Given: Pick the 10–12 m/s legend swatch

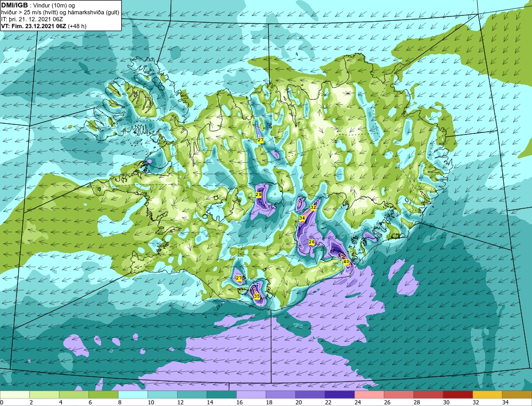Looking at the screenshot, I should coord(162,395).
